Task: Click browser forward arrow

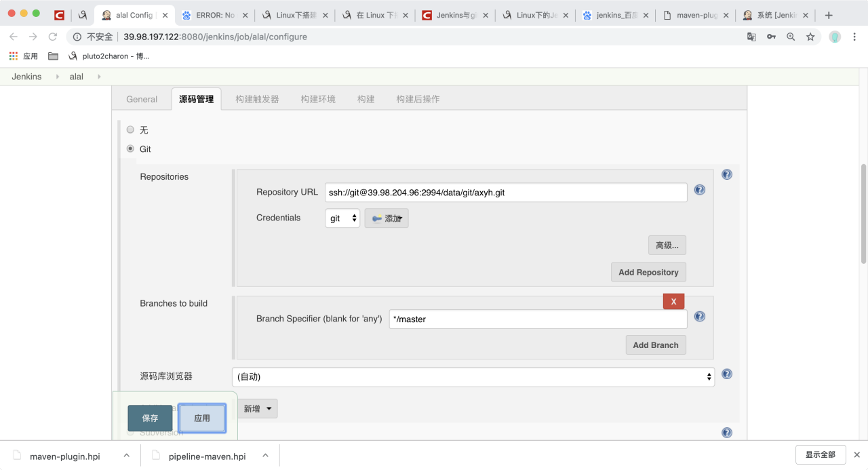Action: (33, 37)
